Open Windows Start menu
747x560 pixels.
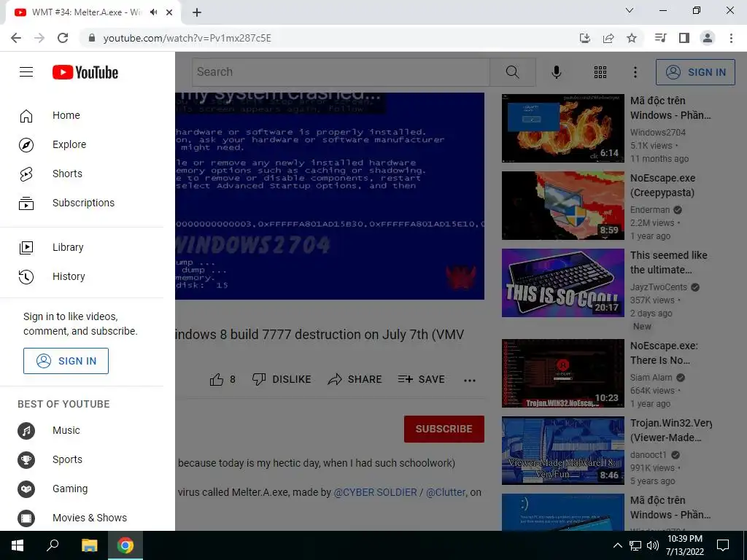tap(18, 545)
